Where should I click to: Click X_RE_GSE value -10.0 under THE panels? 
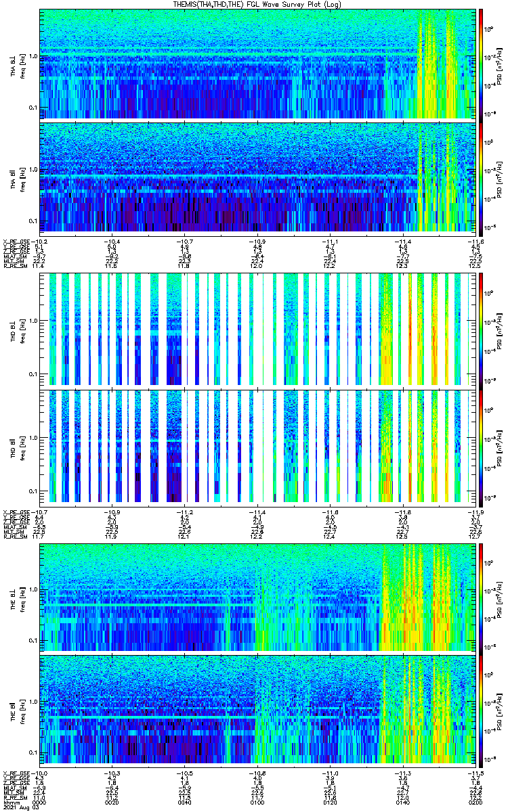pos(40,773)
